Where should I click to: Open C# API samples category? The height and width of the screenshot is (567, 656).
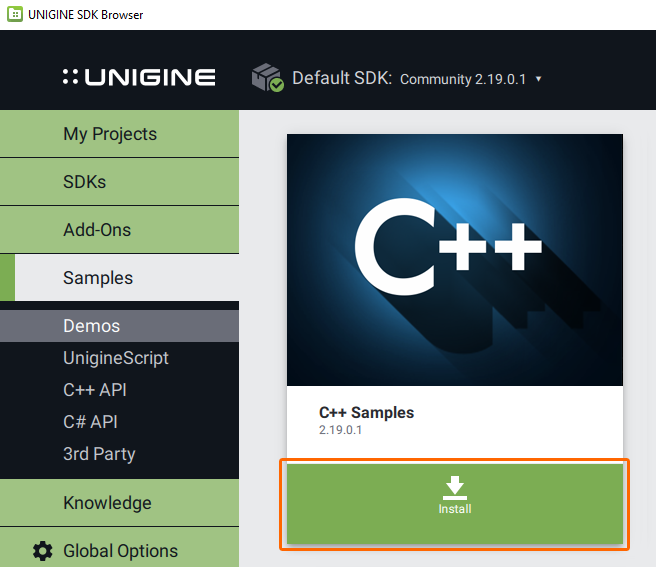coord(119,422)
